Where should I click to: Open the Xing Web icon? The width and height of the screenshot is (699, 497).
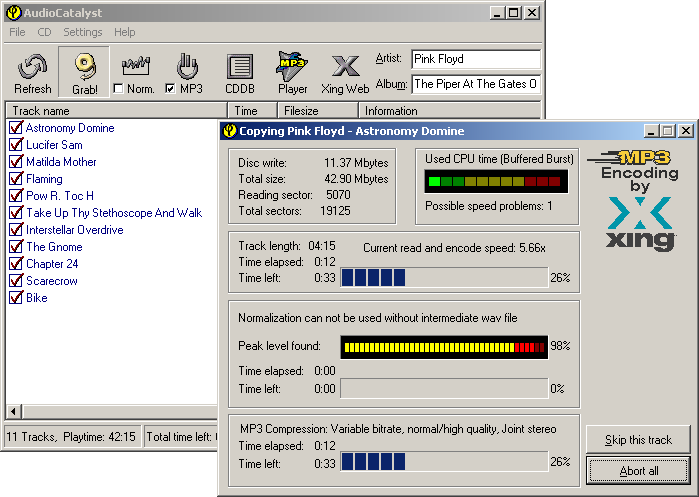click(x=345, y=66)
